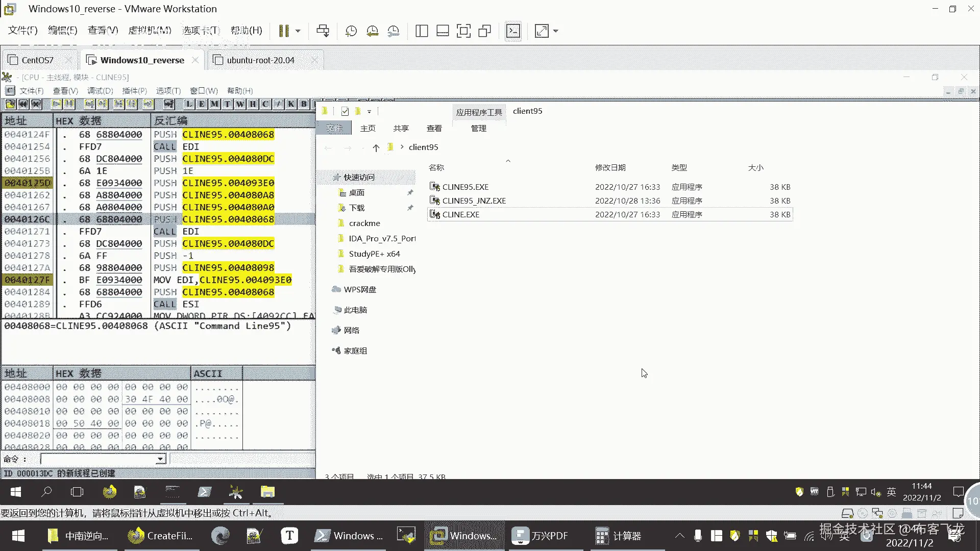Click the OllyDbg run program toolbar icon
Viewport: 980px width, 551px height.
pyautogui.click(x=56, y=104)
